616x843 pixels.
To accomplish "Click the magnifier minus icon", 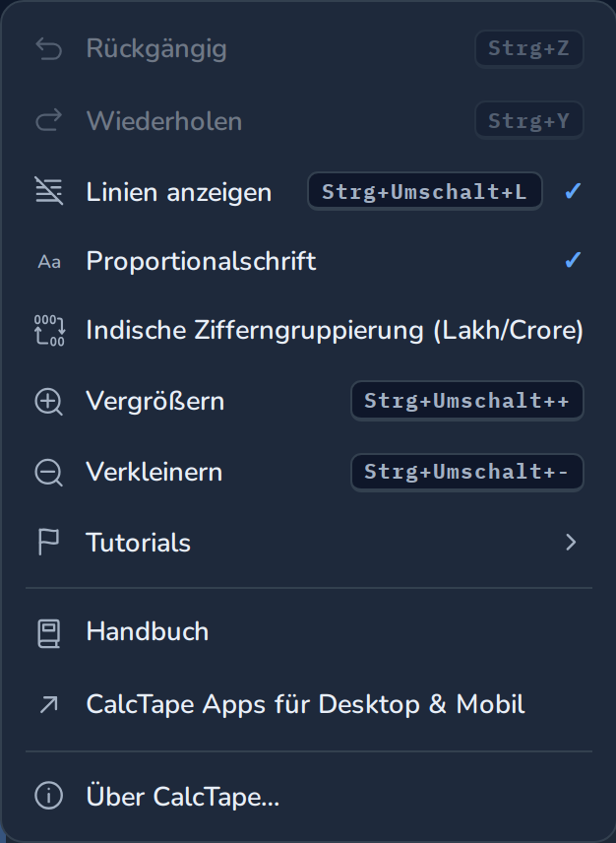I will [49, 473].
